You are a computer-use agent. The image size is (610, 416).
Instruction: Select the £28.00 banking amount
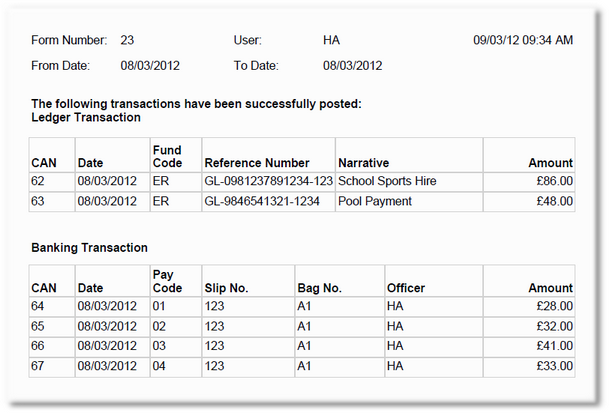[x=553, y=306]
